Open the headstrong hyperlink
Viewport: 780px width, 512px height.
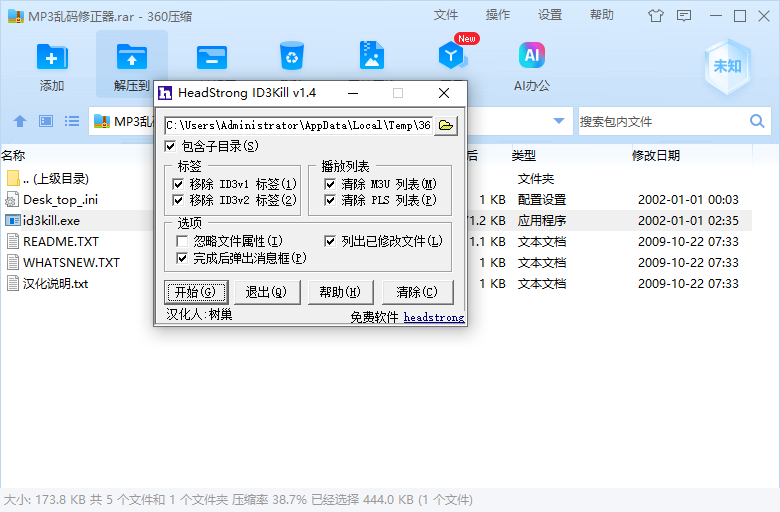pos(434,317)
